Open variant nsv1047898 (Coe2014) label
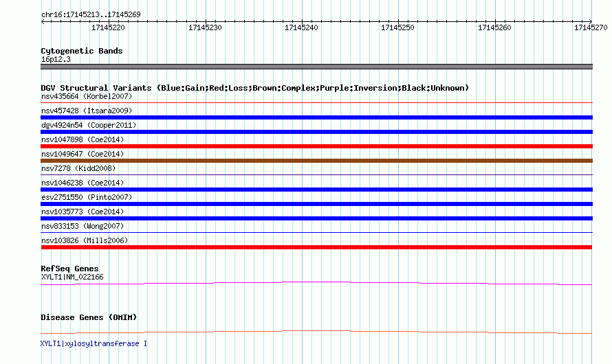Viewport: 612px width, 364px height. (x=83, y=139)
